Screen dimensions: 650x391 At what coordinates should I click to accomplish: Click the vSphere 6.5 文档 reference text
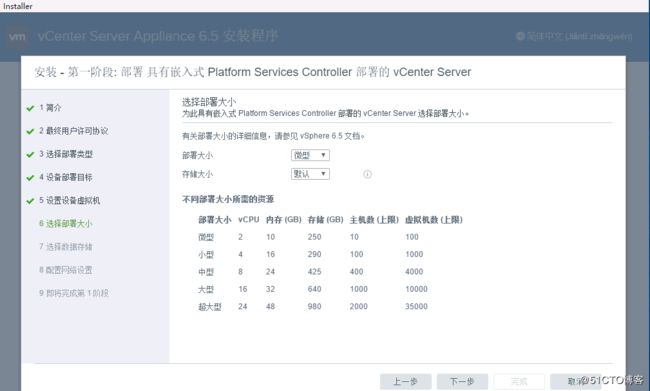(x=332, y=136)
